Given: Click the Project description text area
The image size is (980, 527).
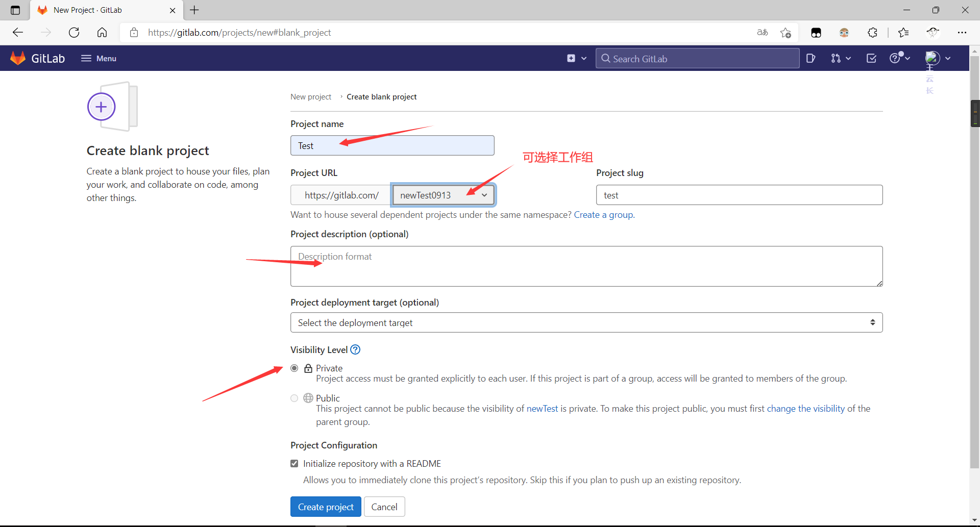Looking at the screenshot, I should tap(586, 266).
